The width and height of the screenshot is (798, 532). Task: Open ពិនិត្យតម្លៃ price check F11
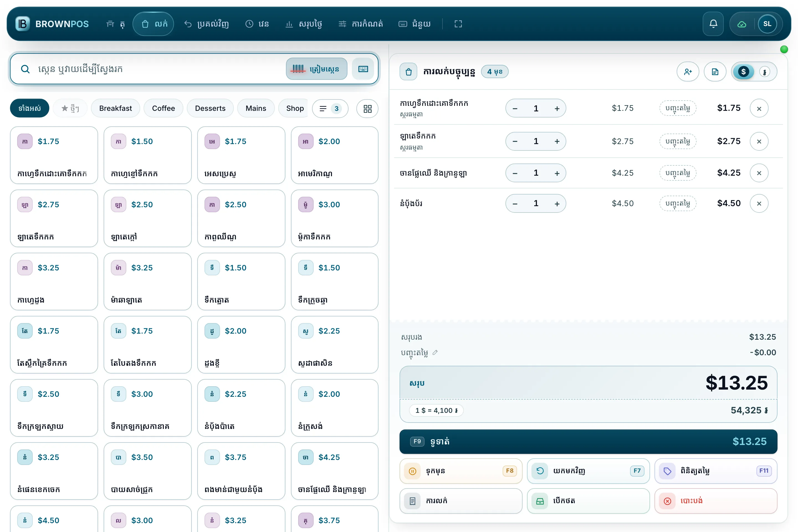coord(716,471)
